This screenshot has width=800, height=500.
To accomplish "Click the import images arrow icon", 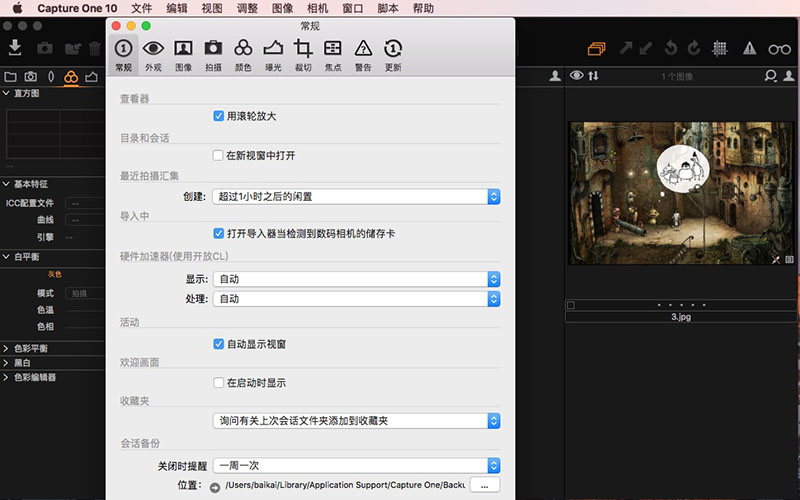I will click(x=15, y=47).
